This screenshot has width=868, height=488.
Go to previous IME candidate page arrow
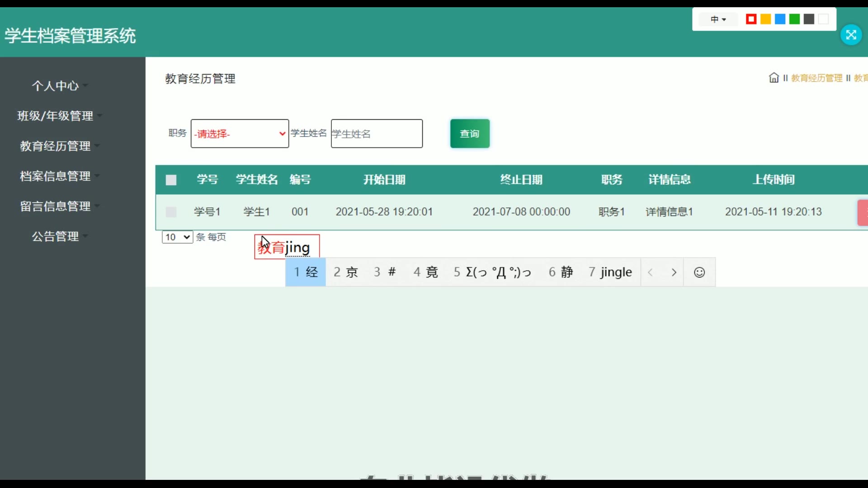pyautogui.click(x=651, y=272)
